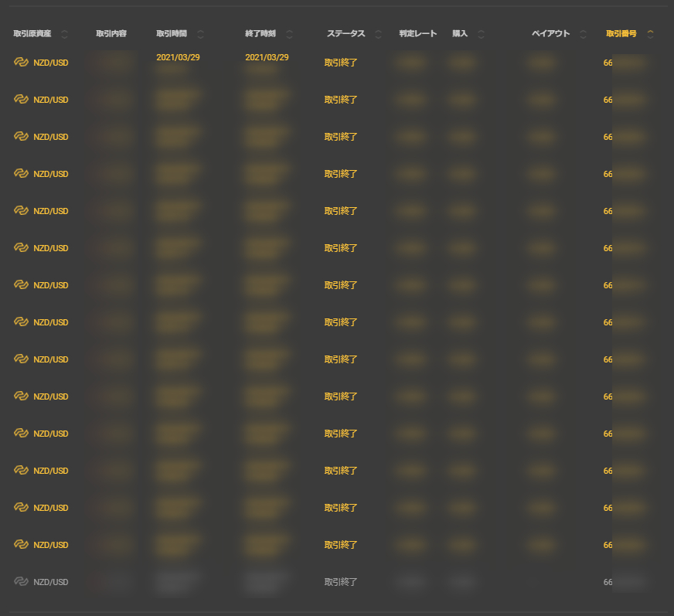Click the greyed-out 取引終了 status

pyautogui.click(x=341, y=582)
